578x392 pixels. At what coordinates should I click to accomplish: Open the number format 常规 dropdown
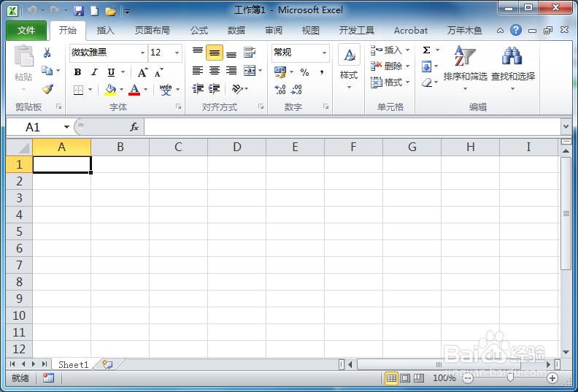coord(324,53)
